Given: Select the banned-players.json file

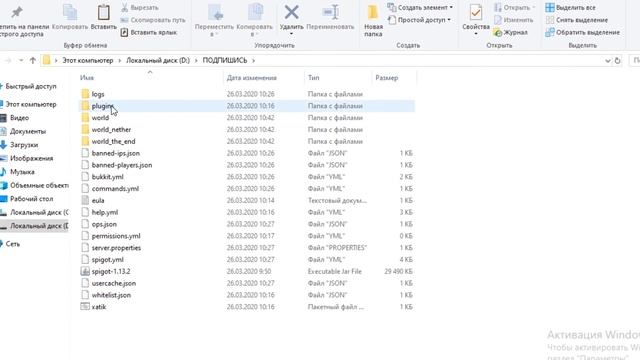Looking at the screenshot, I should pos(122,165).
